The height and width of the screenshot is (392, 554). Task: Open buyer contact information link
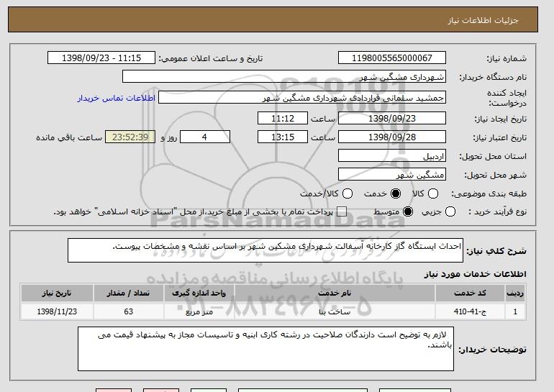(117, 98)
